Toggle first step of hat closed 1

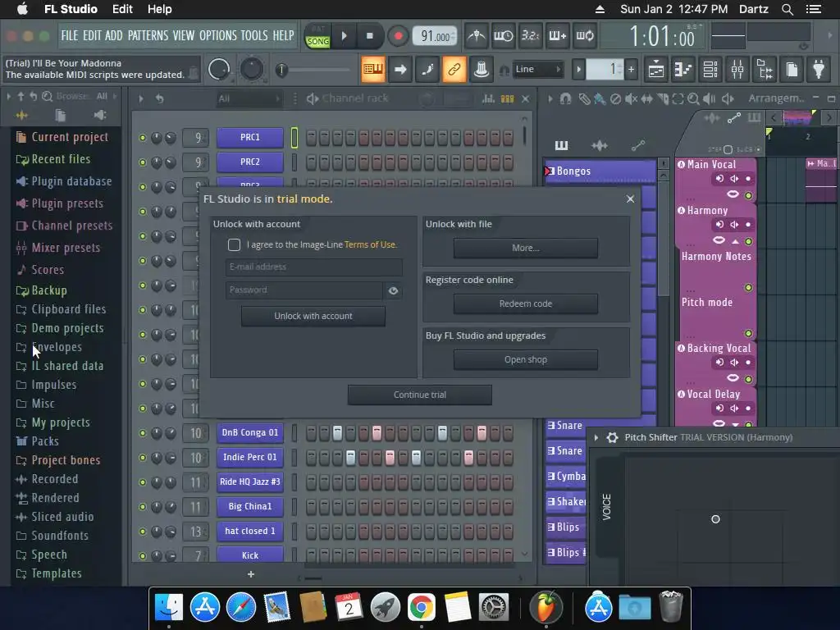[311, 531]
